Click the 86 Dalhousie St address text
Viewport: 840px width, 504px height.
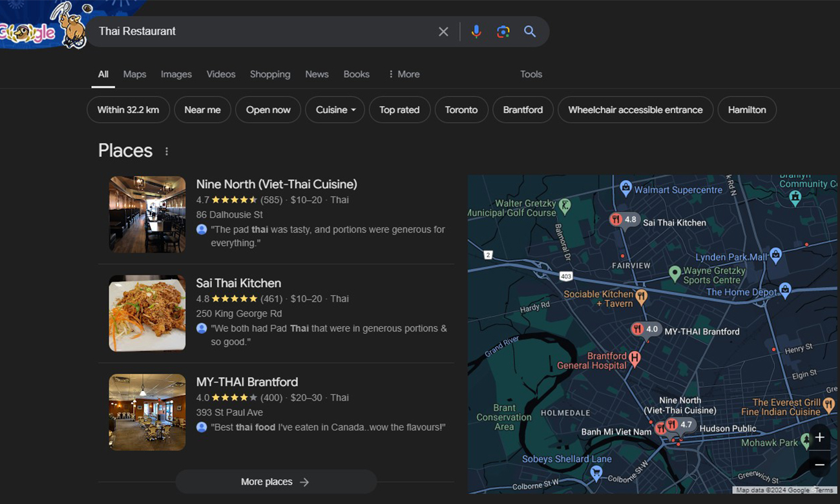click(x=229, y=215)
